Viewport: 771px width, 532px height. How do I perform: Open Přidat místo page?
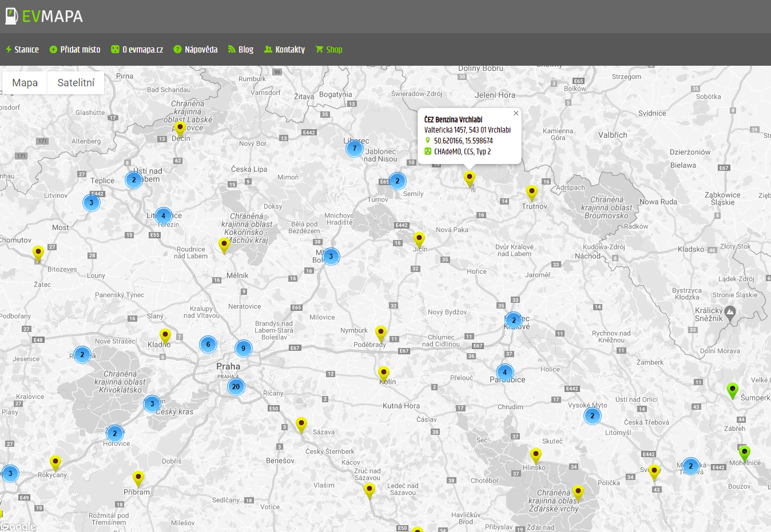point(75,50)
